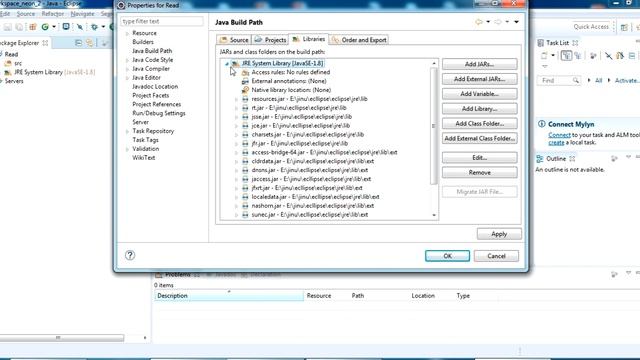Expand the resources.jar entry

coord(236,99)
